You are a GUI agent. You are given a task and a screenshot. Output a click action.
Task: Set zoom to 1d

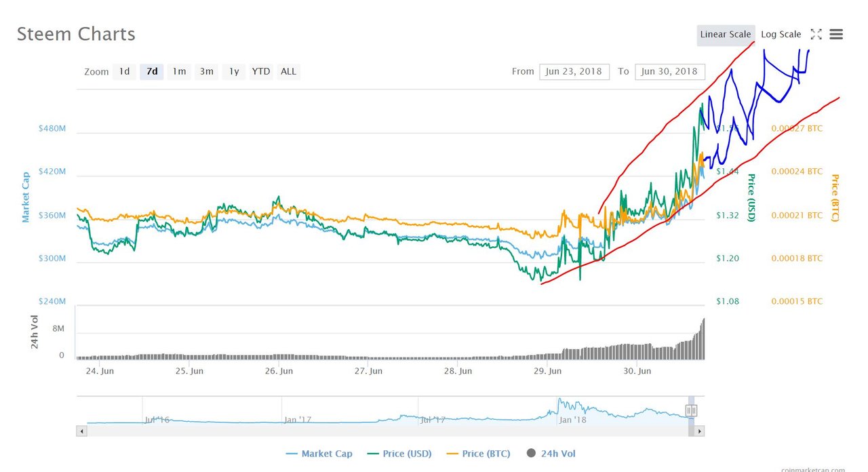(124, 71)
